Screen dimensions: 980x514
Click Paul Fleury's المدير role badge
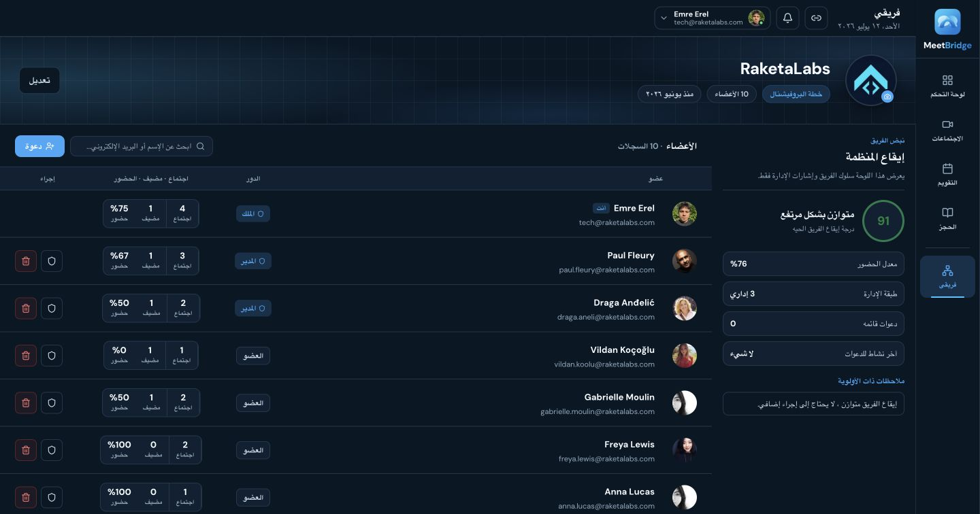click(x=253, y=261)
